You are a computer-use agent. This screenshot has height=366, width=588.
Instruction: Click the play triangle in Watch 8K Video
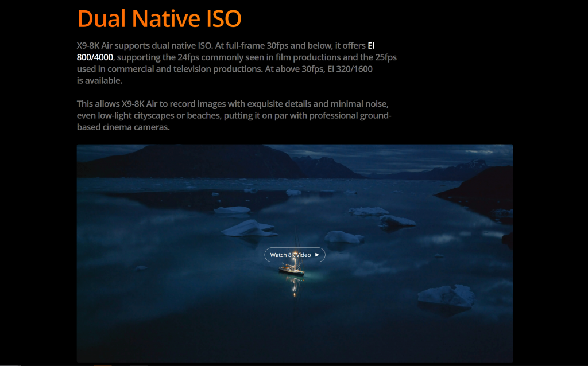point(317,255)
